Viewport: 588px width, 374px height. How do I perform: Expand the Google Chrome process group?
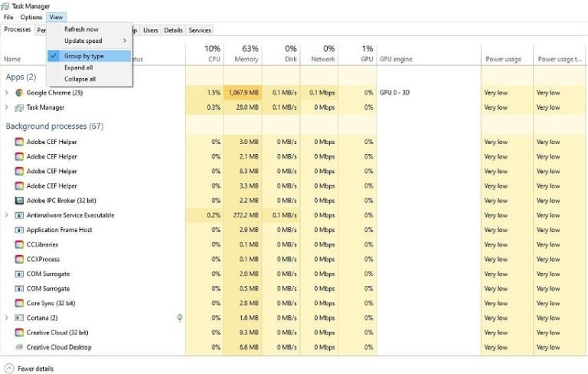click(x=7, y=93)
